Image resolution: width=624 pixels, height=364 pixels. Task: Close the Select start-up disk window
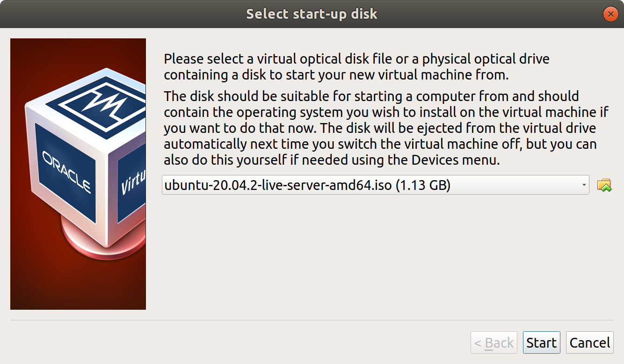(x=611, y=14)
